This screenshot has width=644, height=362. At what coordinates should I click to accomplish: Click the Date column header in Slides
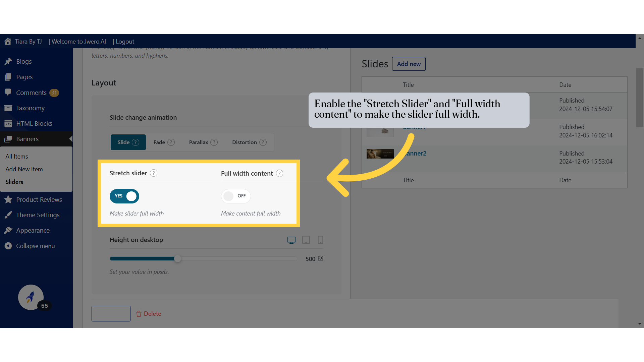click(x=565, y=85)
